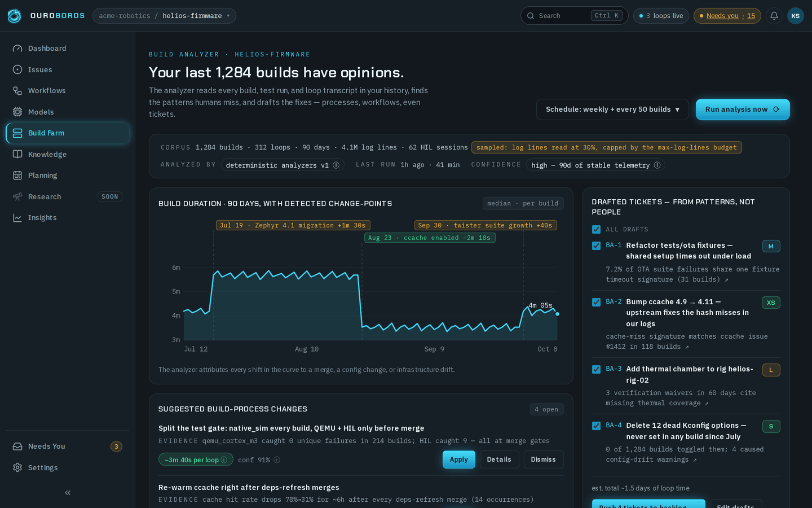Open the helios-firmware project dropdown

pyautogui.click(x=164, y=16)
